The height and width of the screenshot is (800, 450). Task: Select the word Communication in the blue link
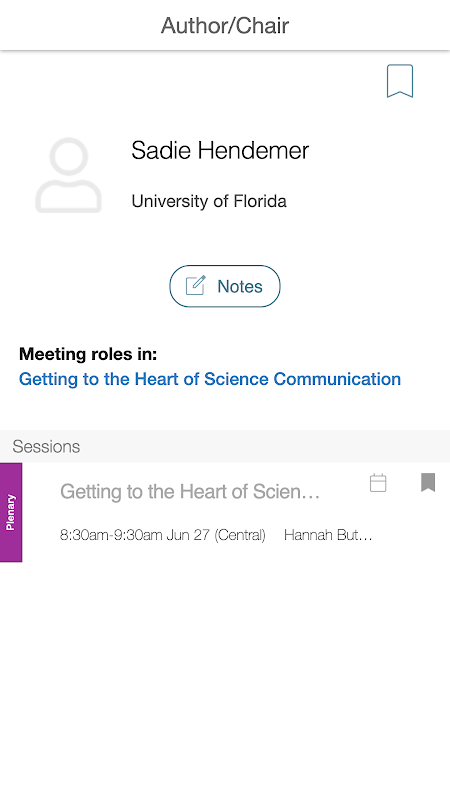(x=337, y=379)
